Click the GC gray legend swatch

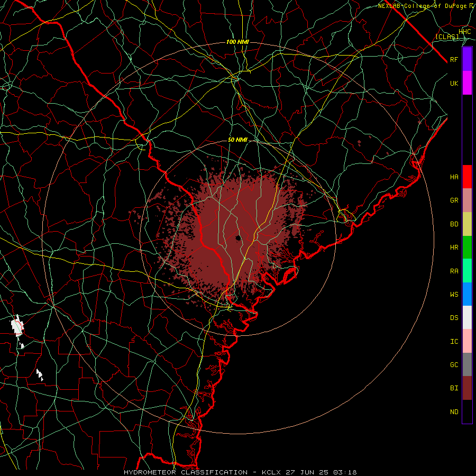[467, 364]
